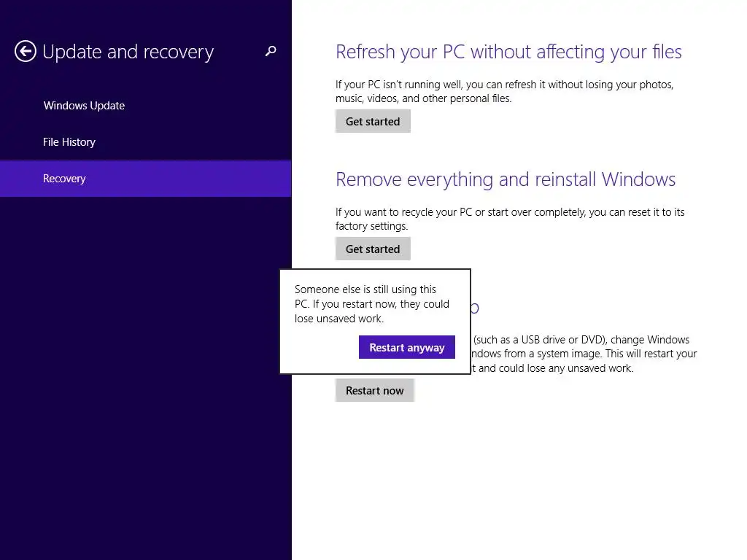This screenshot has width=747, height=560.
Task: Click Get started under Remove everything
Action: click(373, 249)
